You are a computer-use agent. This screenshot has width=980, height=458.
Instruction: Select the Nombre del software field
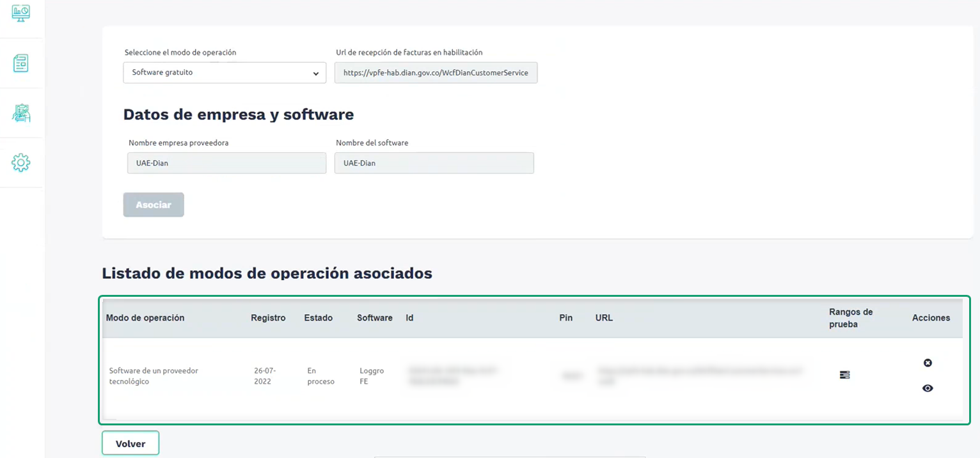click(434, 163)
